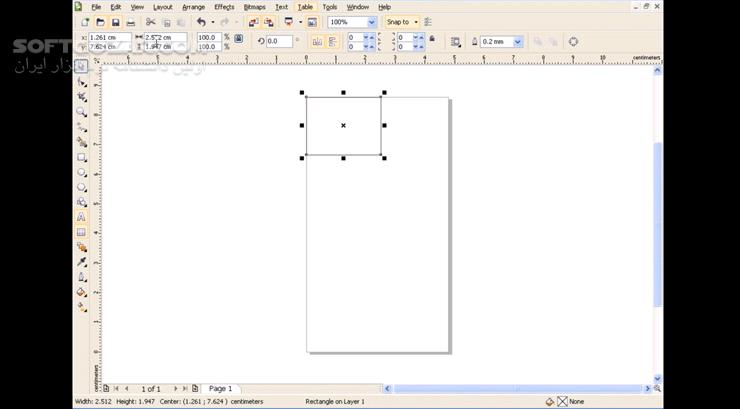Select the Polygon tool

pos(82,187)
